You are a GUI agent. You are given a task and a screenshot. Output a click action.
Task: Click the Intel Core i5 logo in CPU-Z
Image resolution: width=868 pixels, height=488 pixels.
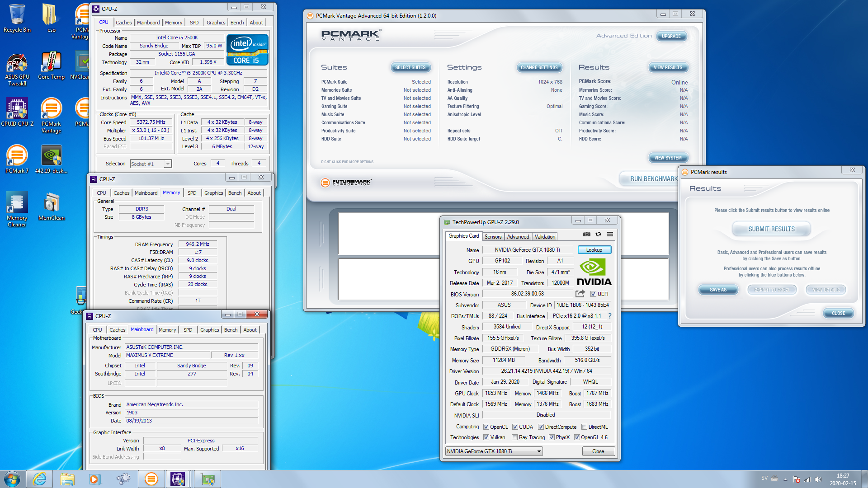[x=247, y=50]
